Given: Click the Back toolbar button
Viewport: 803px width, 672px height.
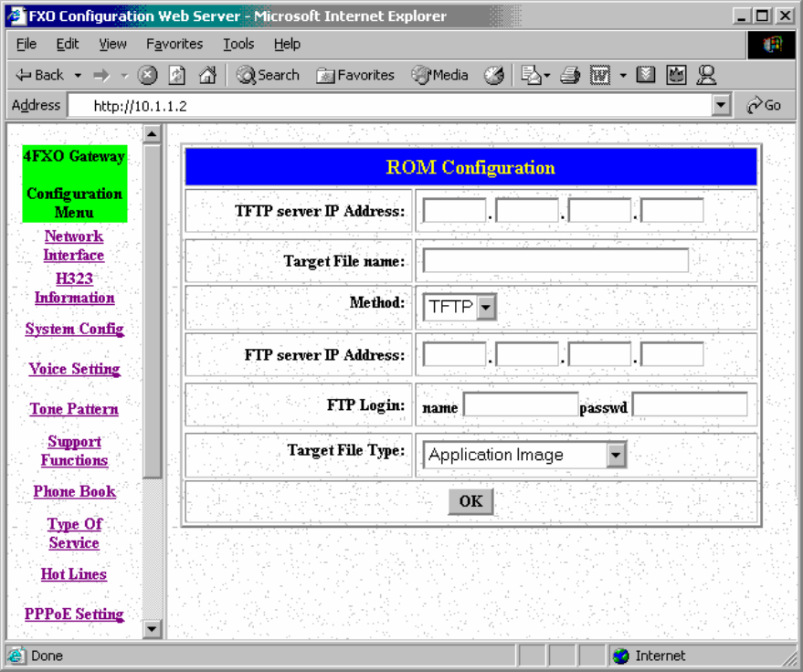Looking at the screenshot, I should 40,76.
